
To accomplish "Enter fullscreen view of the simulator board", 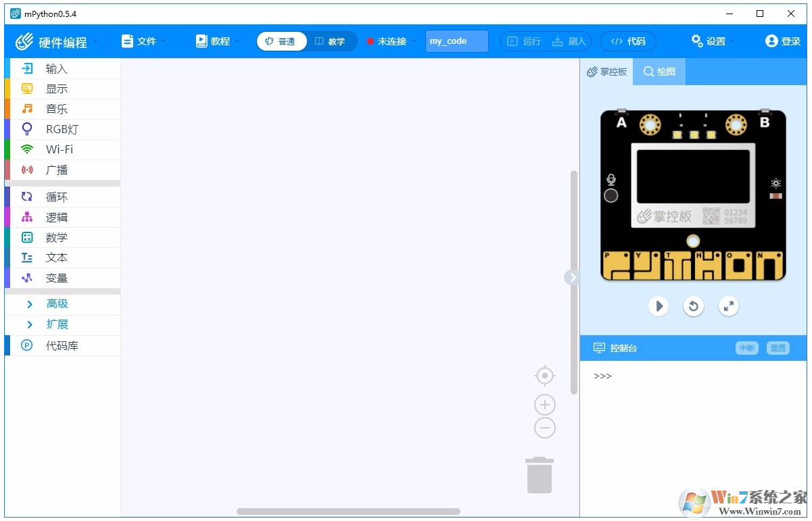I will click(x=728, y=306).
